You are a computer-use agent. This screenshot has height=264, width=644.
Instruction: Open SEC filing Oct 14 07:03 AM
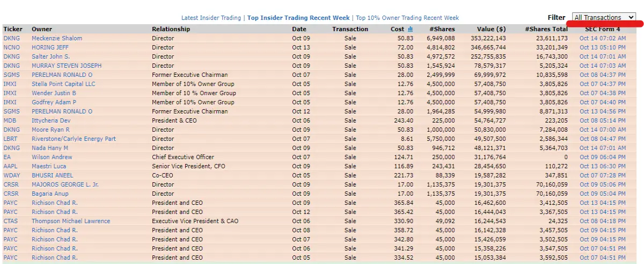[603, 66]
